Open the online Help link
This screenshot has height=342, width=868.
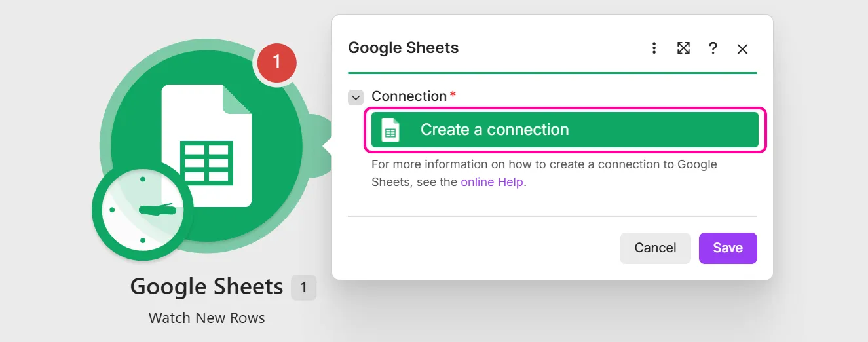point(492,182)
